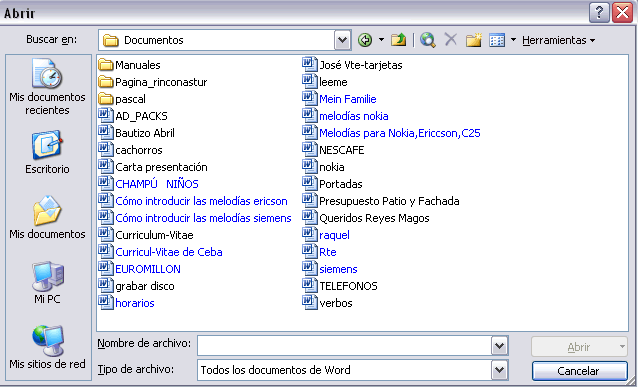Select the TELEFONOS document
The image size is (638, 387).
(340, 286)
